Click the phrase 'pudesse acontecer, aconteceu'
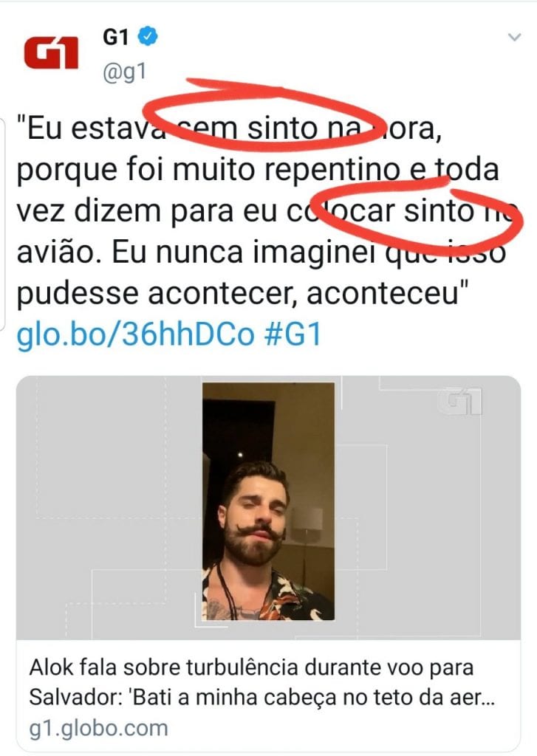Image resolution: width=537 pixels, height=756 pixels. coord(243,293)
